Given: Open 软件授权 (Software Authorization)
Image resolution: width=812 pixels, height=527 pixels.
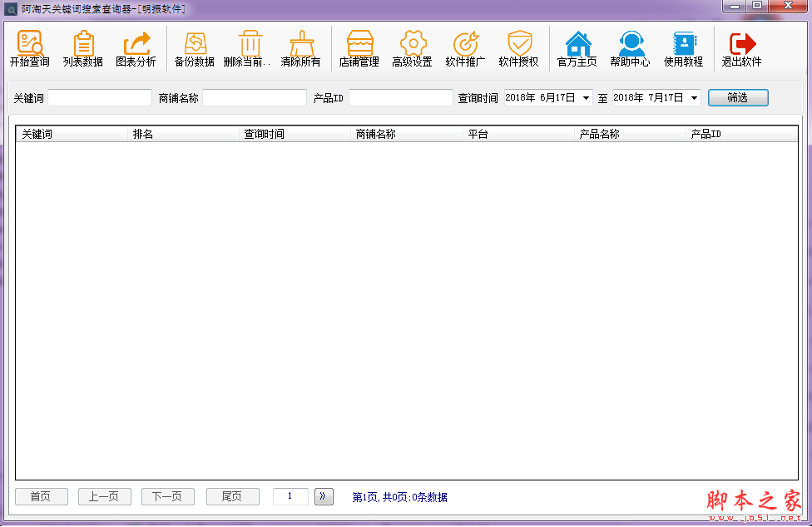Looking at the screenshot, I should [519, 48].
